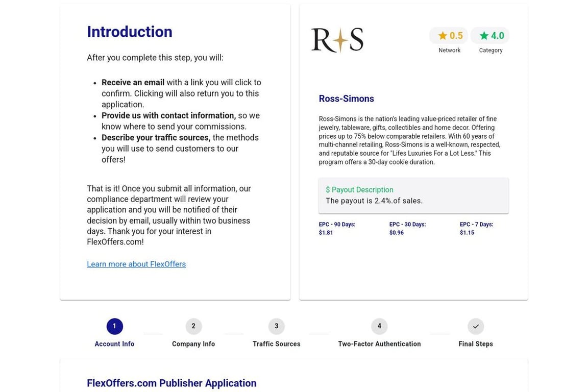Click the Two-Factor Authentication step label
Viewport: 588px width, 392px height.
pos(379,344)
